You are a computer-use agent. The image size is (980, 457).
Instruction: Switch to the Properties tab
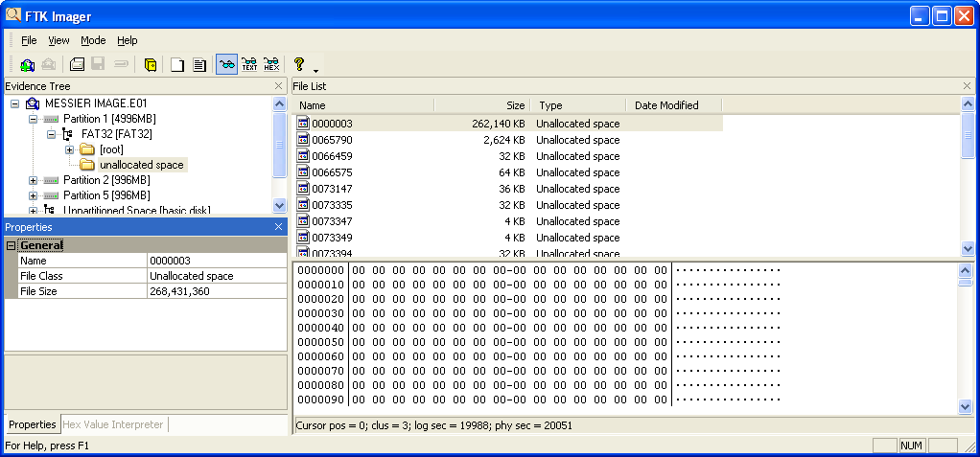(x=33, y=424)
